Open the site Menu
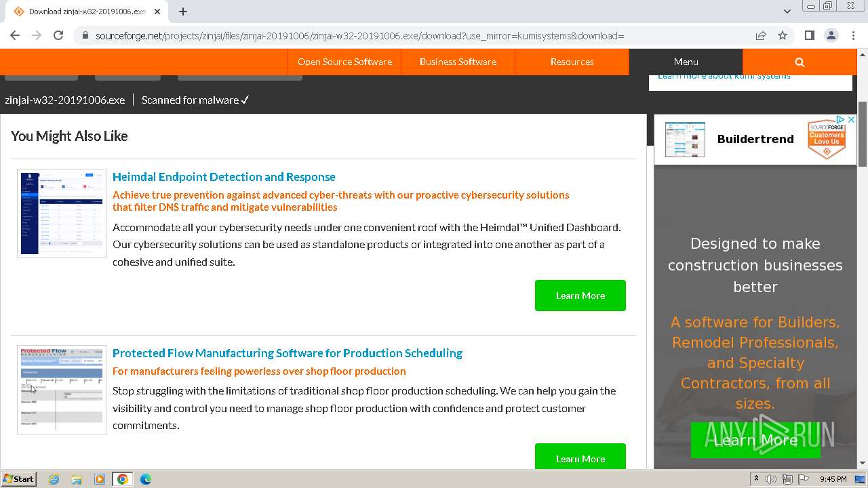Viewport: 868px width, 488px height. point(686,62)
